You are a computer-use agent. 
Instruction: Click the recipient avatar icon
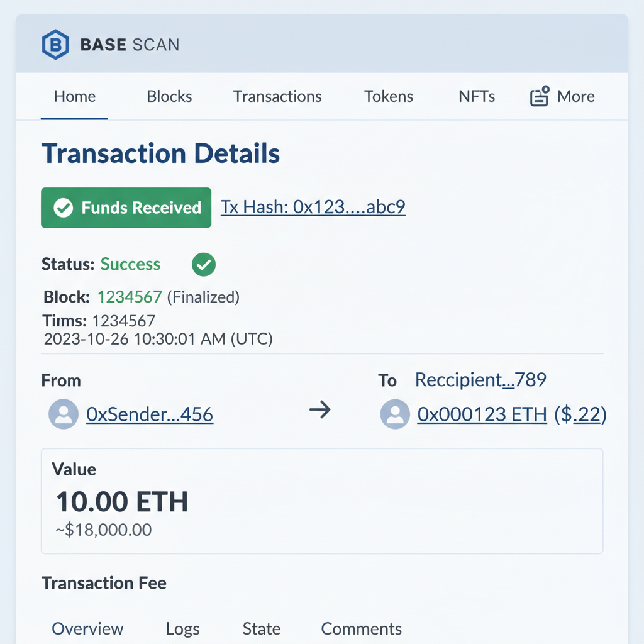click(395, 414)
